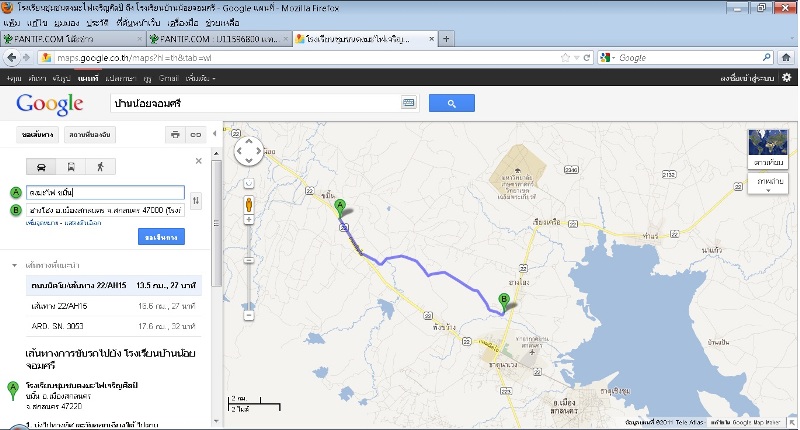This screenshot has height=430, width=800.
Task: Click the browser back button
Action: coord(11,58)
